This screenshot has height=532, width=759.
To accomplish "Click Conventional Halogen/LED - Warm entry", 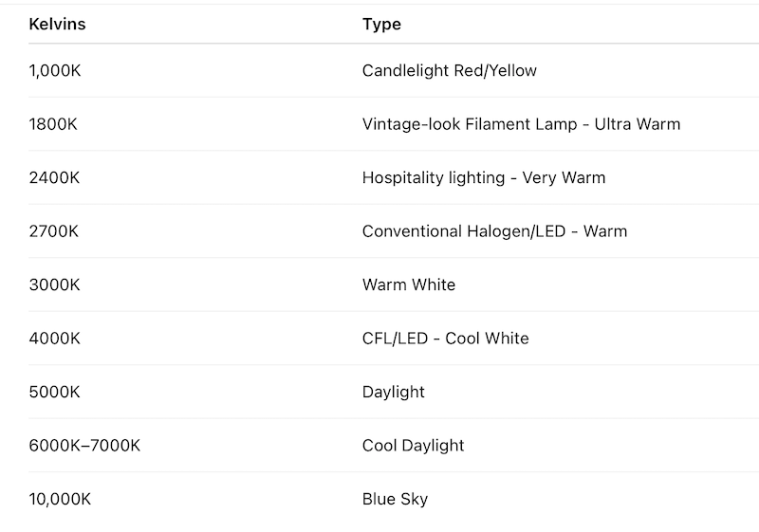I will coord(494,231).
